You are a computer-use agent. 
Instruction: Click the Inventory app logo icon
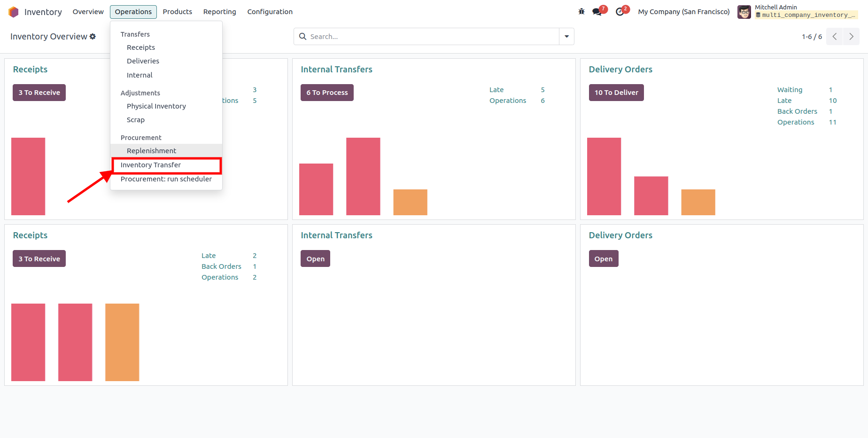pos(14,12)
